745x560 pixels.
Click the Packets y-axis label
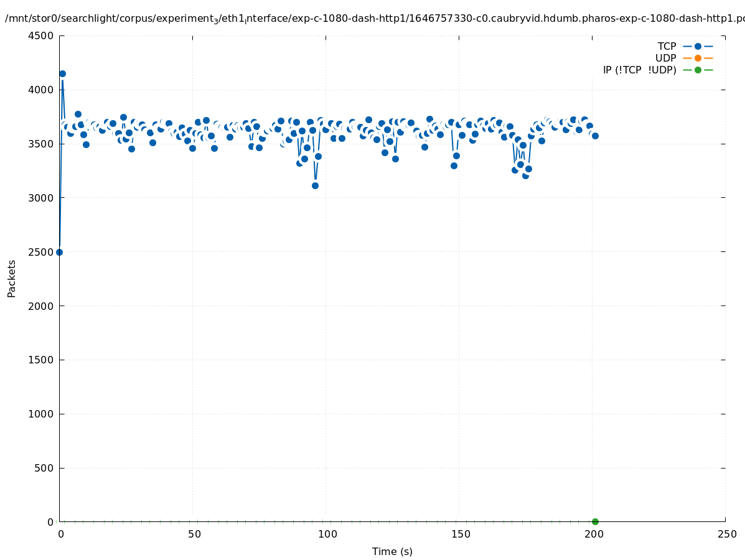[x=12, y=279]
